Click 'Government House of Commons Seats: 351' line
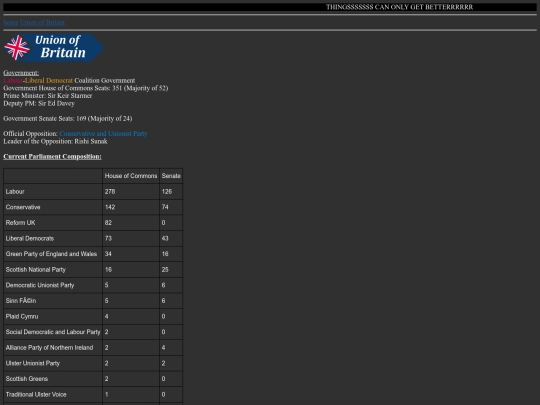This screenshot has width=540, height=405. pos(86,88)
